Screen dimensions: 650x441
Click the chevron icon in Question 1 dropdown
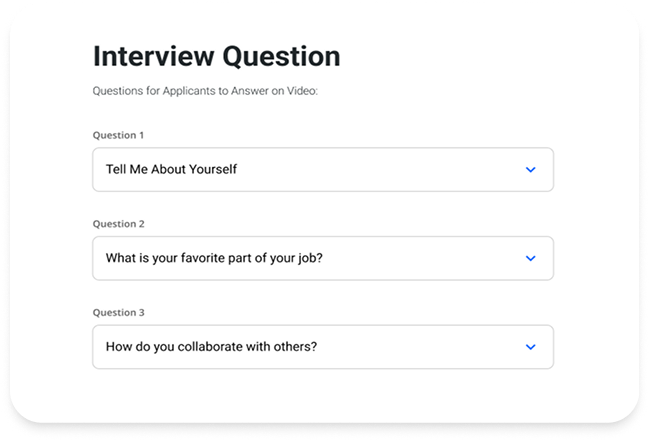[530, 170]
